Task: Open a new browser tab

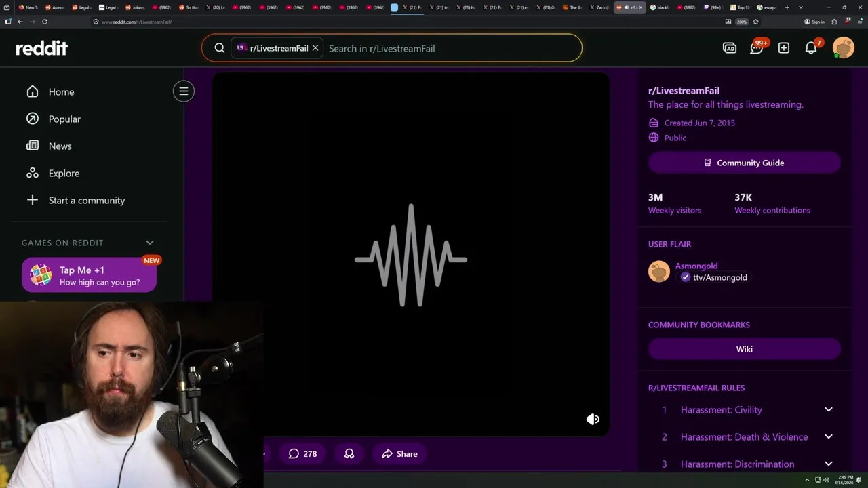Action: pos(787,7)
